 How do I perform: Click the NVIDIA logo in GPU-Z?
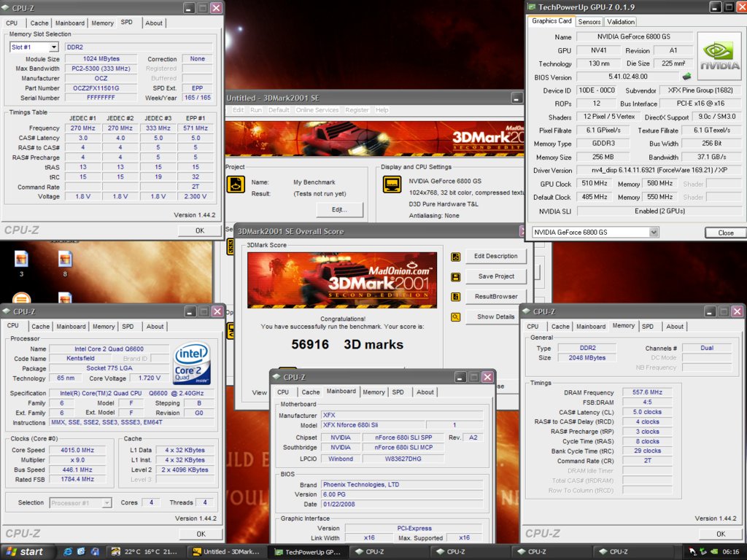[719, 56]
